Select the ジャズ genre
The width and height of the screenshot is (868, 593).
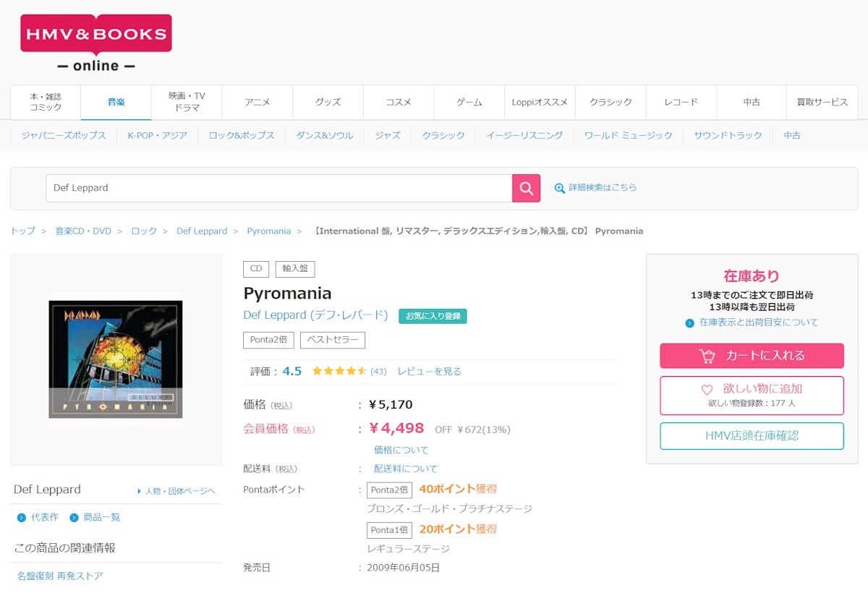388,135
